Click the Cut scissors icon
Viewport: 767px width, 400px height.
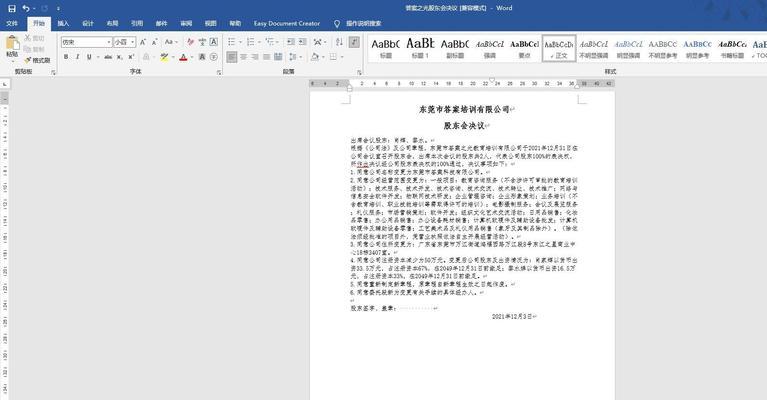pyautogui.click(x=28, y=38)
